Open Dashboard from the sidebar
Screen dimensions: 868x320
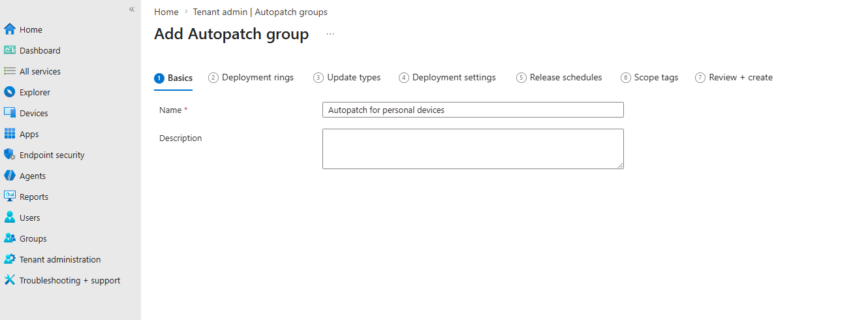click(x=40, y=50)
